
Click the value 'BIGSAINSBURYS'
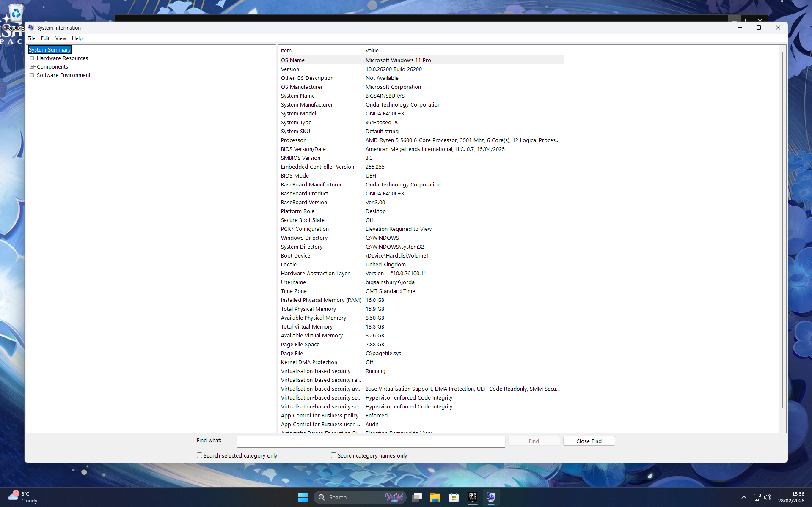coord(385,96)
